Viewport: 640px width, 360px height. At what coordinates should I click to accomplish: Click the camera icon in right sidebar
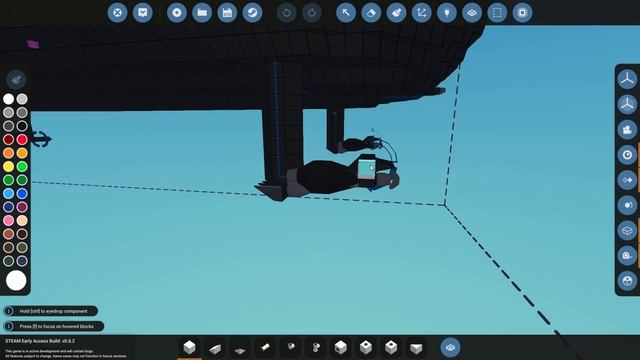(627, 130)
